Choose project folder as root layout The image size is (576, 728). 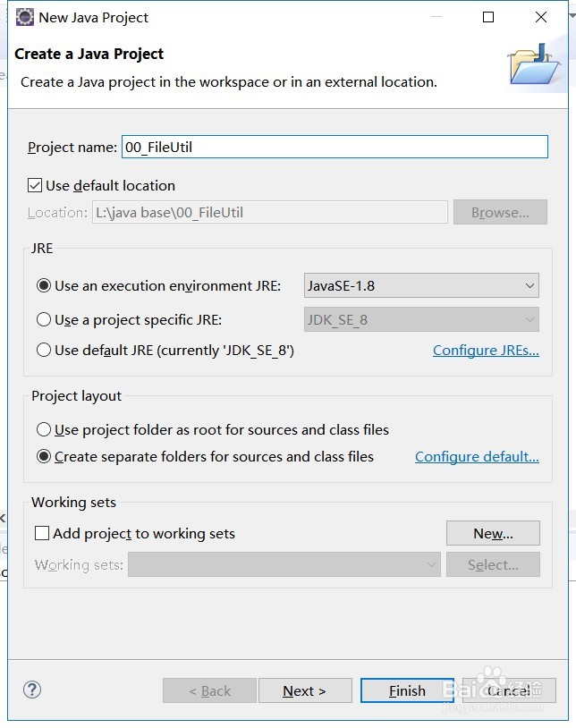click(44, 429)
